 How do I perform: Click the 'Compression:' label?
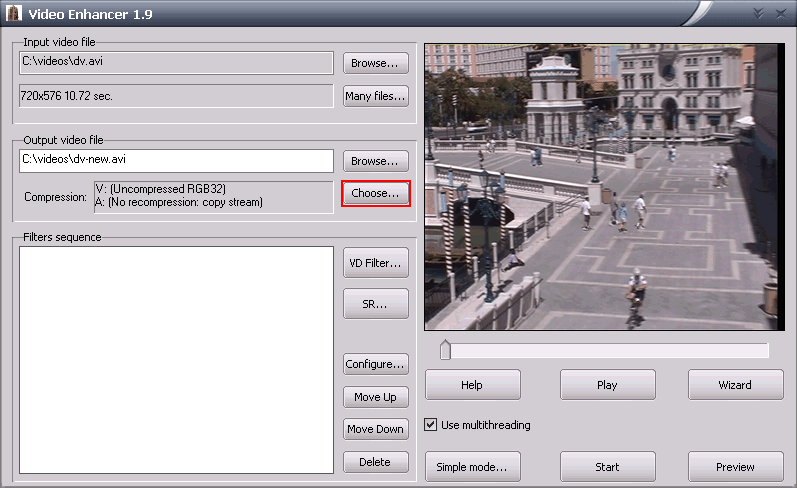55,197
